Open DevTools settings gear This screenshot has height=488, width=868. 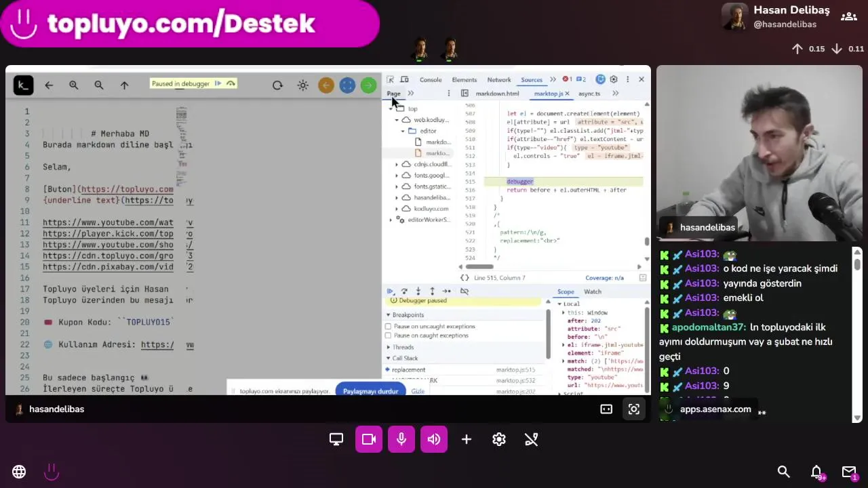coord(614,79)
